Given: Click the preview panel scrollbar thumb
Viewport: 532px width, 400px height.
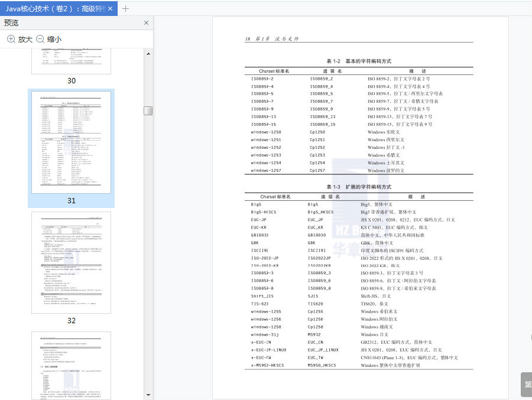Looking at the screenshot, I should [148, 110].
